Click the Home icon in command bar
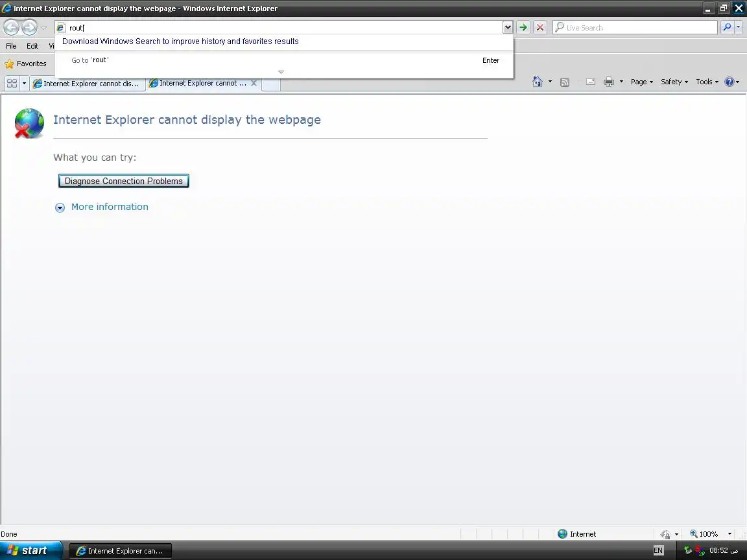Image resolution: width=747 pixels, height=560 pixels. pyautogui.click(x=538, y=82)
